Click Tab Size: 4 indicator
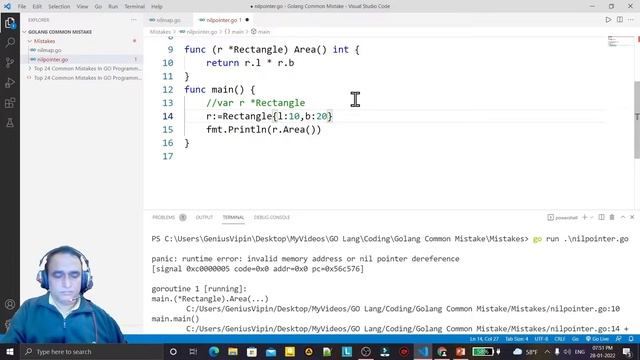 pyautogui.click(x=516, y=339)
